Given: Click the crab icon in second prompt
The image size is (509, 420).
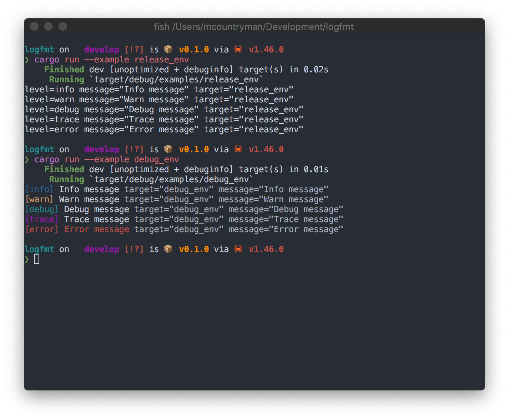Looking at the screenshot, I should [x=238, y=149].
